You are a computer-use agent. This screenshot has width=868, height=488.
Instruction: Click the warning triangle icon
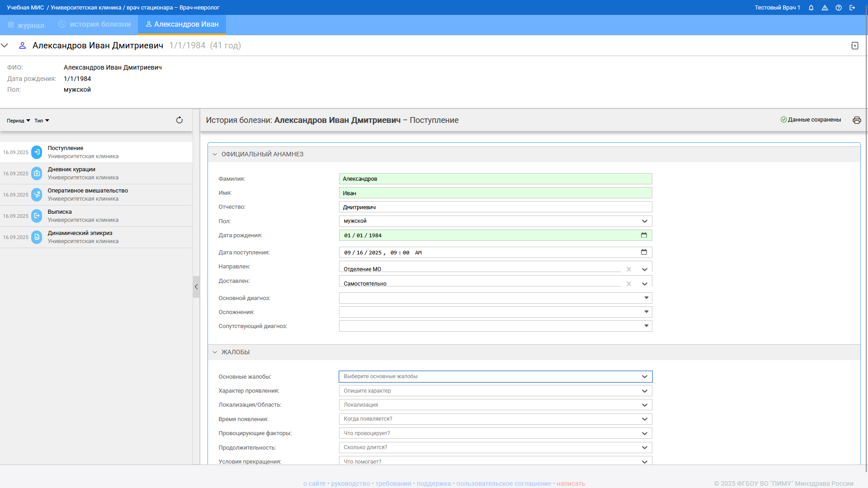(x=825, y=8)
